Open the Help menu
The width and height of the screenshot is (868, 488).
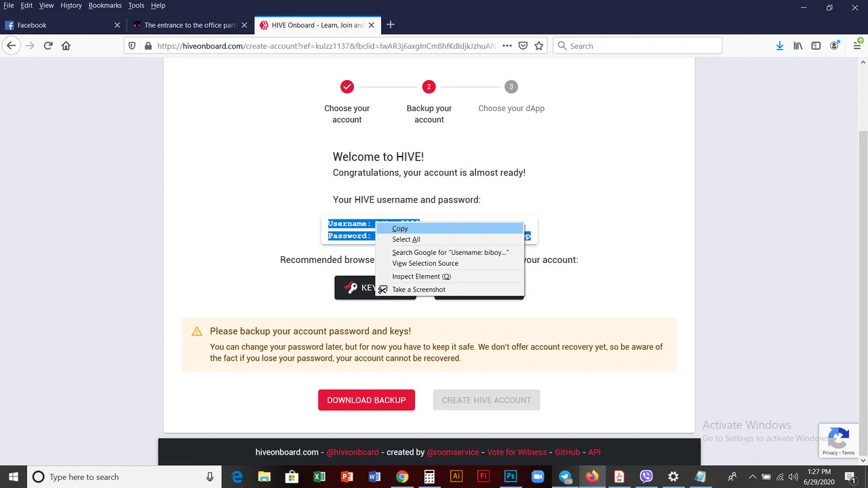(x=158, y=5)
